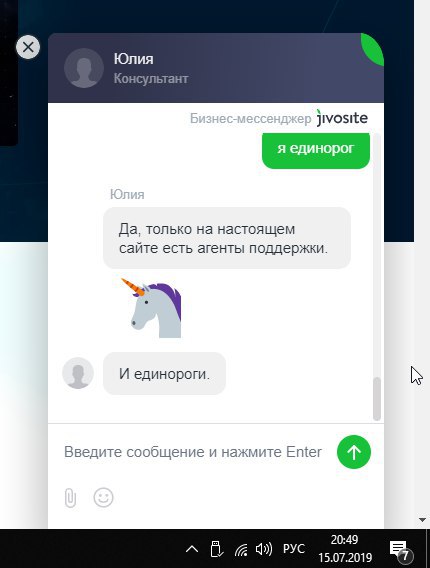Viewport: 430px width, 568px height.
Task: Attach a file via paperclip icon
Action: (70, 498)
